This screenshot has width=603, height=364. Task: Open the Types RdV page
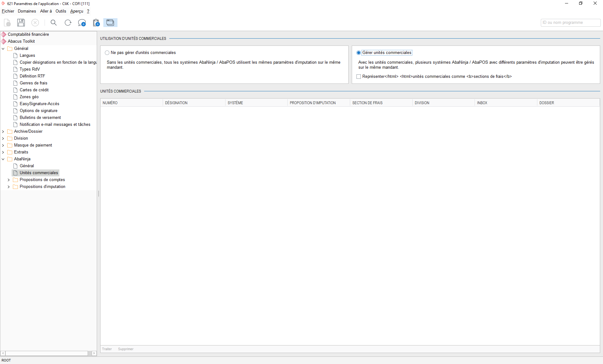click(x=30, y=69)
